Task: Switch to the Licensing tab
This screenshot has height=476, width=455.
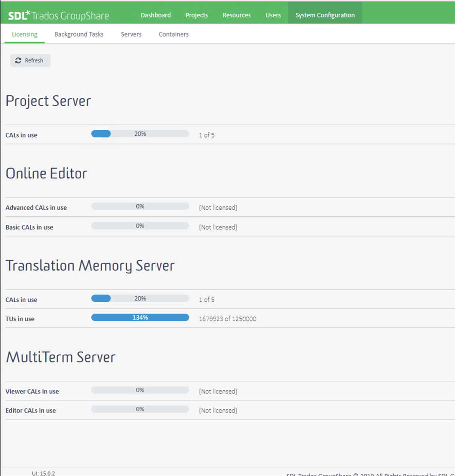Action: tap(25, 34)
